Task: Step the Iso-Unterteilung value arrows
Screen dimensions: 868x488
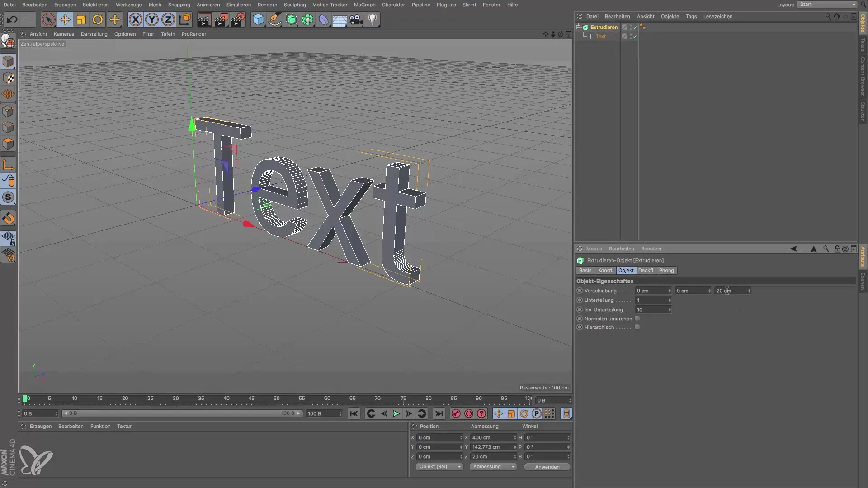Action: [x=670, y=310]
